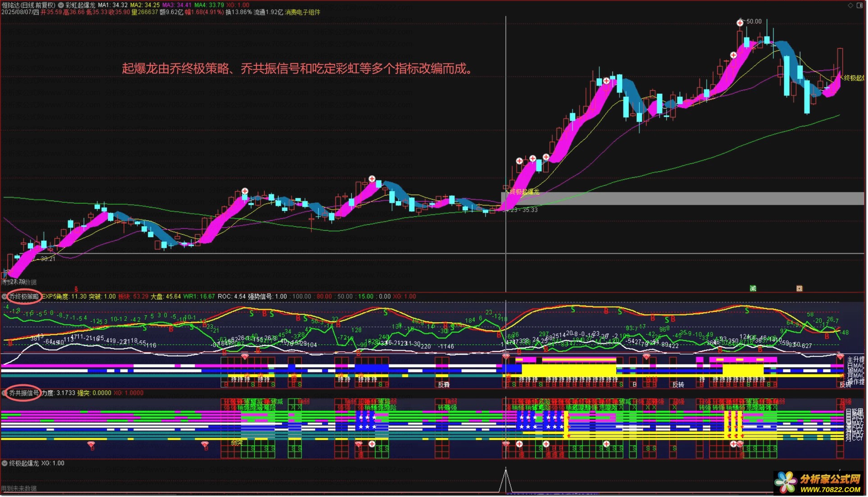Click the plus marker at 50.00 peak
This screenshot has height=497, width=868.
(x=740, y=23)
